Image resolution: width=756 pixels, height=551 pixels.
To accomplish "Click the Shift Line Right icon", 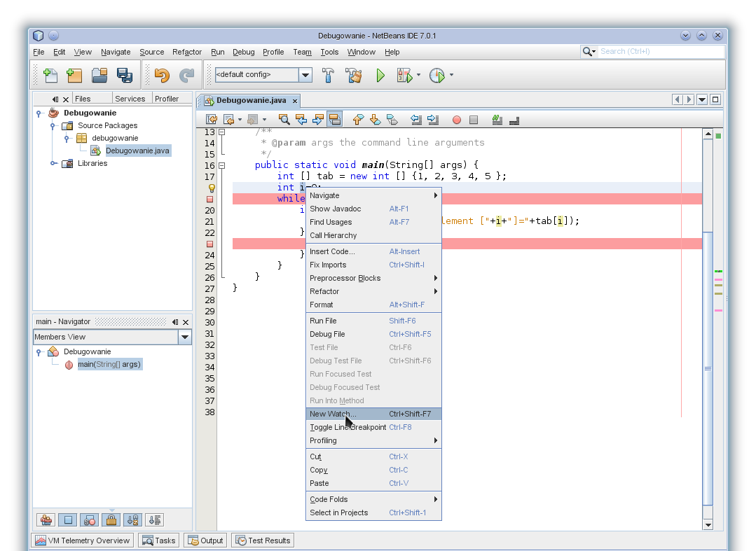I will tap(433, 120).
